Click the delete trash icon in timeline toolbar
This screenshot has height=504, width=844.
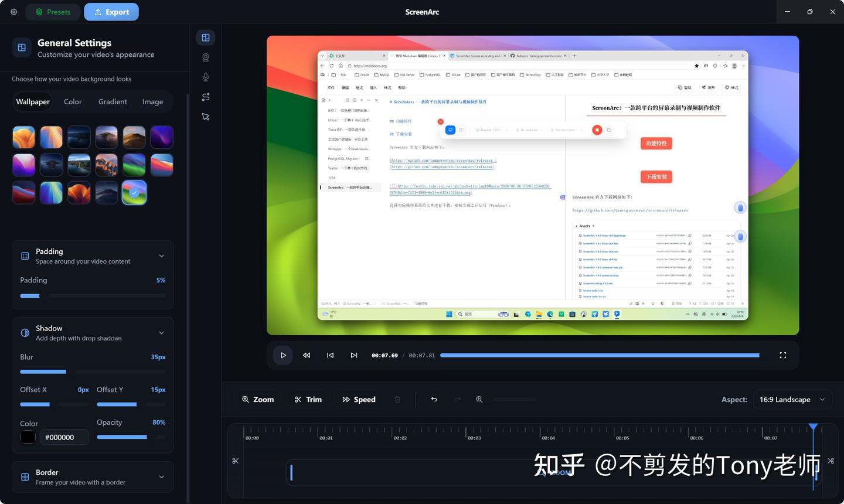[397, 400]
